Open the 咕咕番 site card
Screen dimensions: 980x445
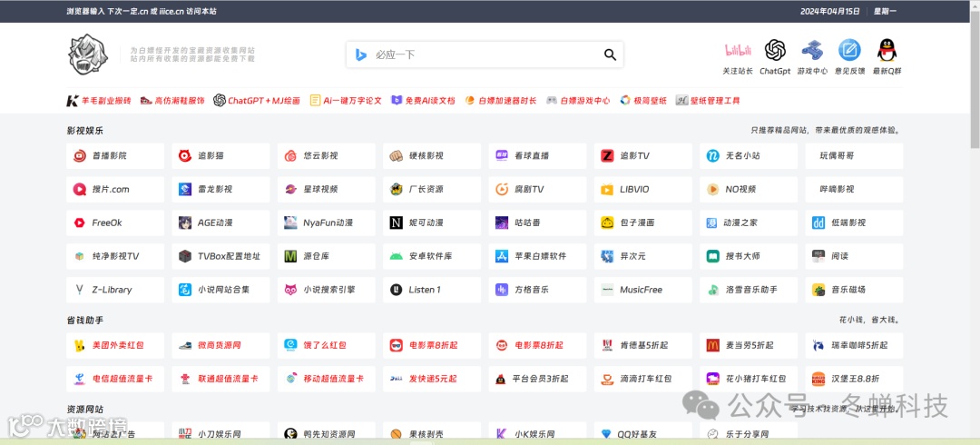[537, 222]
